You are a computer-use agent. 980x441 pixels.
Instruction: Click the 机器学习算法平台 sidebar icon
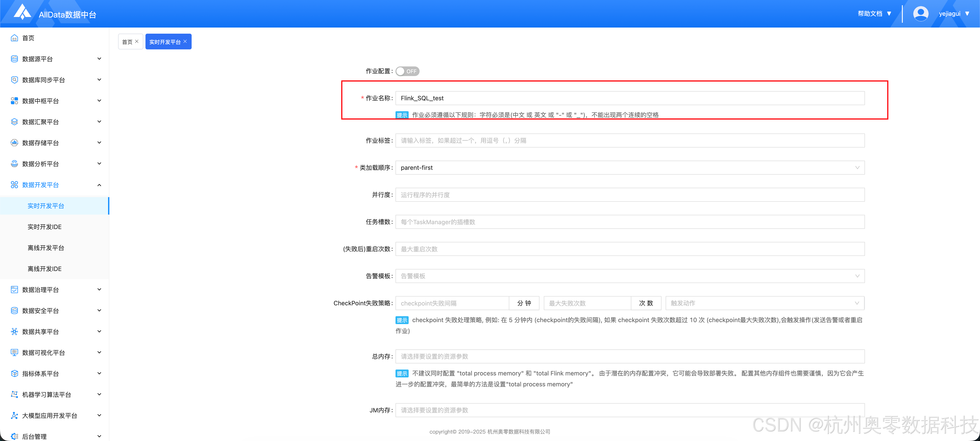click(14, 394)
